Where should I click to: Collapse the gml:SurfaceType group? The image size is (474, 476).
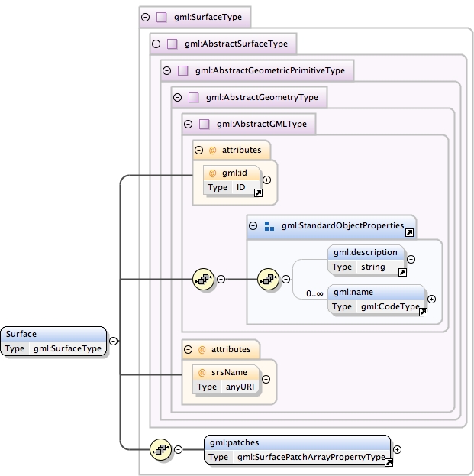click(x=146, y=17)
